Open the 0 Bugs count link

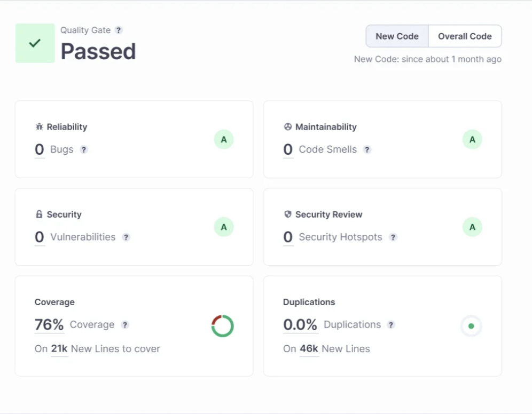point(40,149)
